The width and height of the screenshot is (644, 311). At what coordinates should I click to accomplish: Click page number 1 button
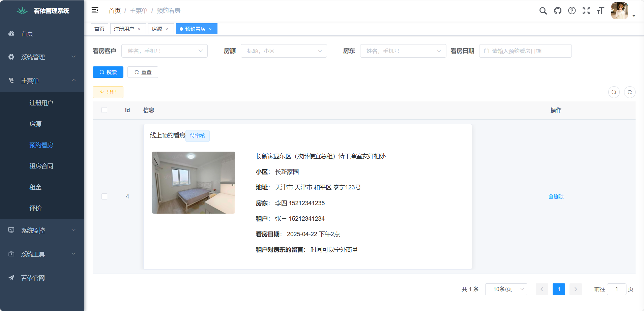(x=559, y=289)
